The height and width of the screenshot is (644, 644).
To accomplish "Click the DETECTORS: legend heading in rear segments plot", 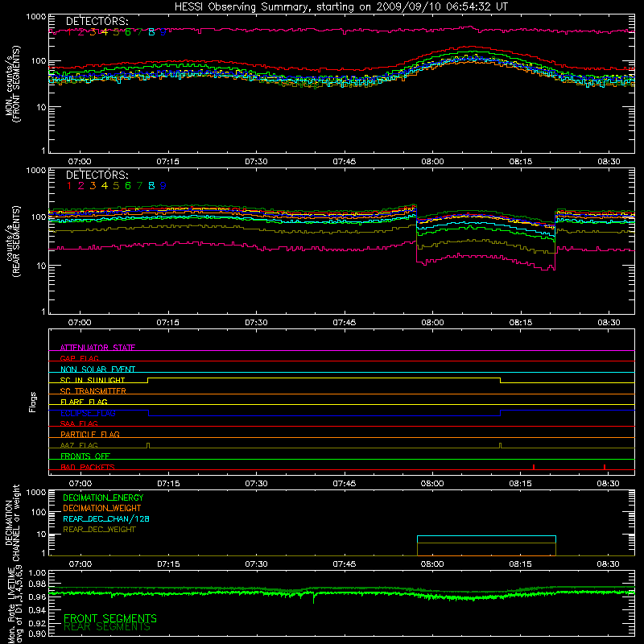I will pyautogui.click(x=97, y=175).
